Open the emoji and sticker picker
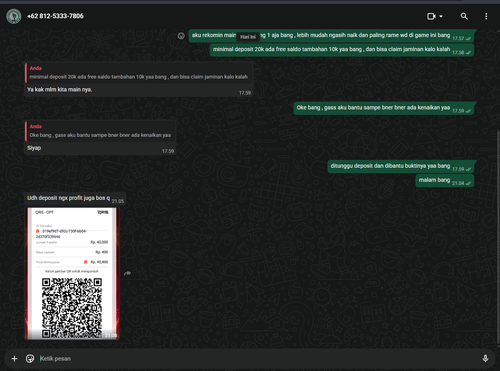500x371 pixels. pyautogui.click(x=30, y=359)
